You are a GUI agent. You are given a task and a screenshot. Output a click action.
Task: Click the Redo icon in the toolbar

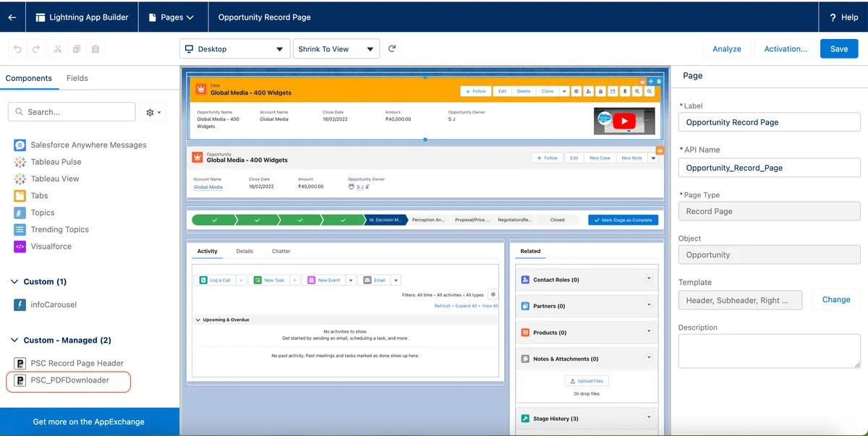coord(37,49)
